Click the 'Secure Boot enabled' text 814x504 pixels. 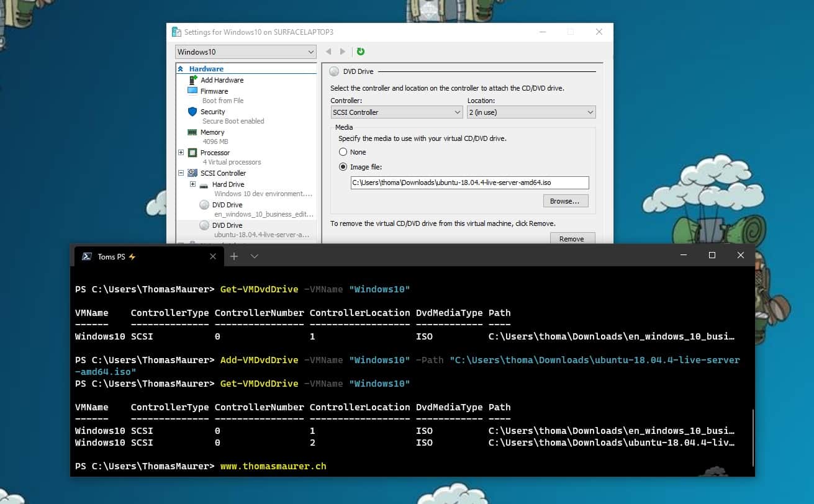(233, 121)
